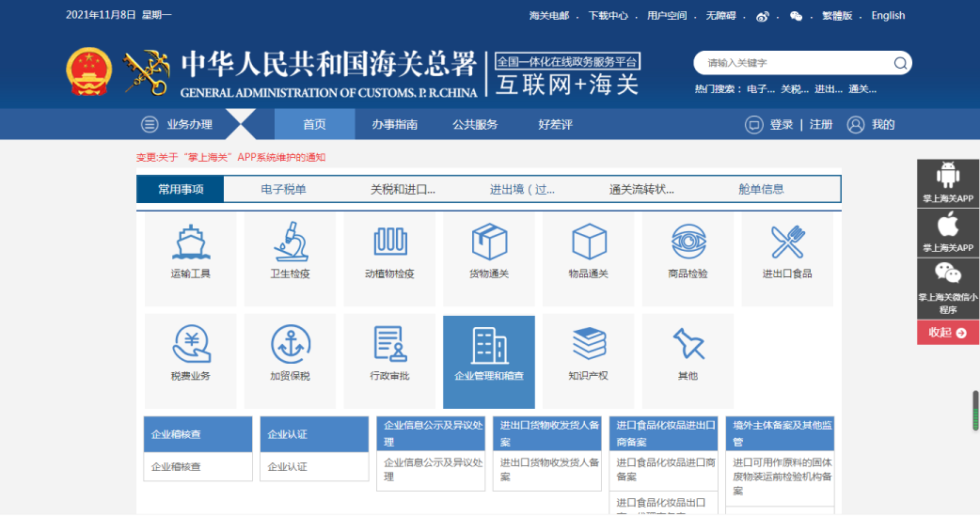This screenshot has width=980, height=516.
Task: Expand the 业务办理 menu
Action: (x=178, y=125)
